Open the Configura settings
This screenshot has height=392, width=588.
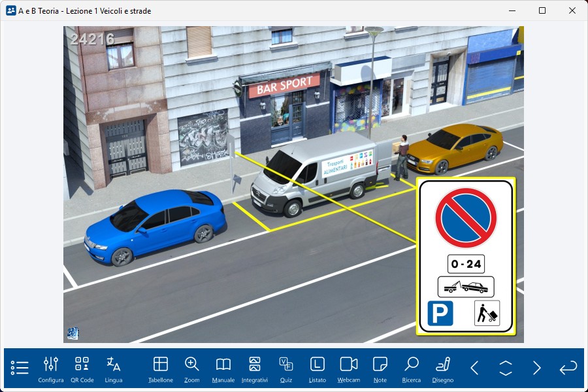(51, 368)
